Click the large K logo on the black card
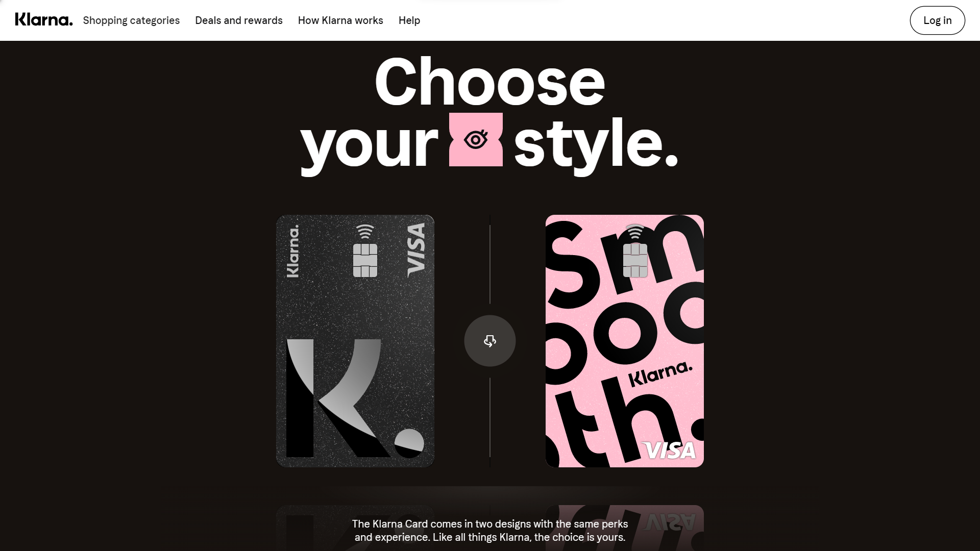The width and height of the screenshot is (980, 551). pos(355,398)
